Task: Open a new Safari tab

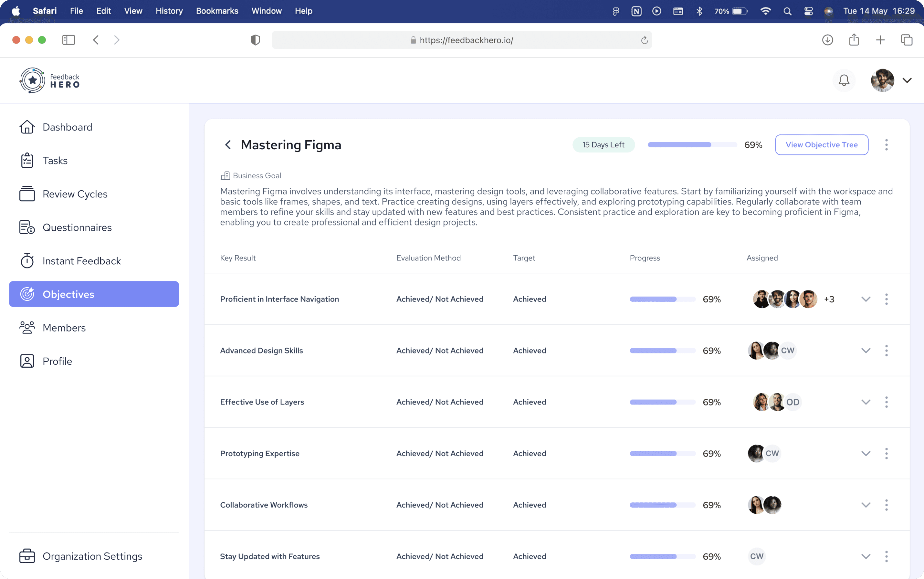Action: [x=880, y=40]
